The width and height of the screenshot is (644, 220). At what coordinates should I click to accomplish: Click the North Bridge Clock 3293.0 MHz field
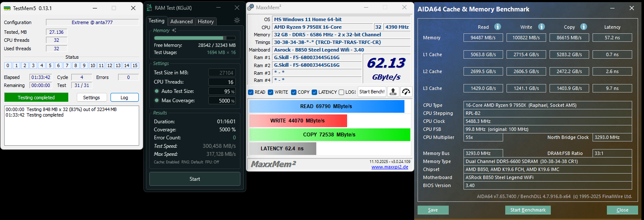click(x=612, y=137)
